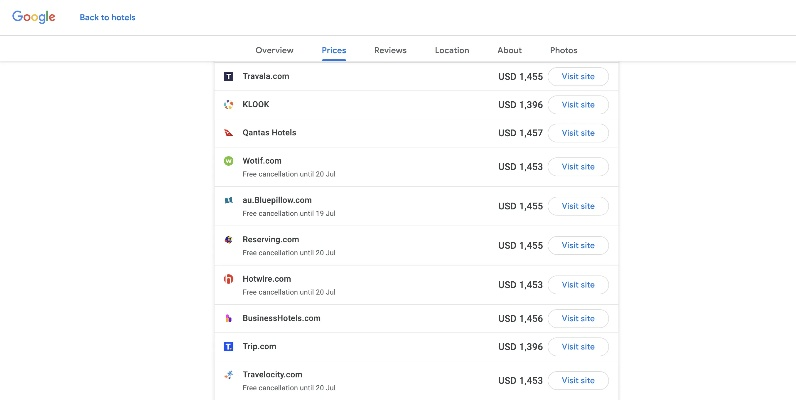This screenshot has width=796, height=400.
Task: Click the Reserving.com provider icon
Action: point(228,240)
